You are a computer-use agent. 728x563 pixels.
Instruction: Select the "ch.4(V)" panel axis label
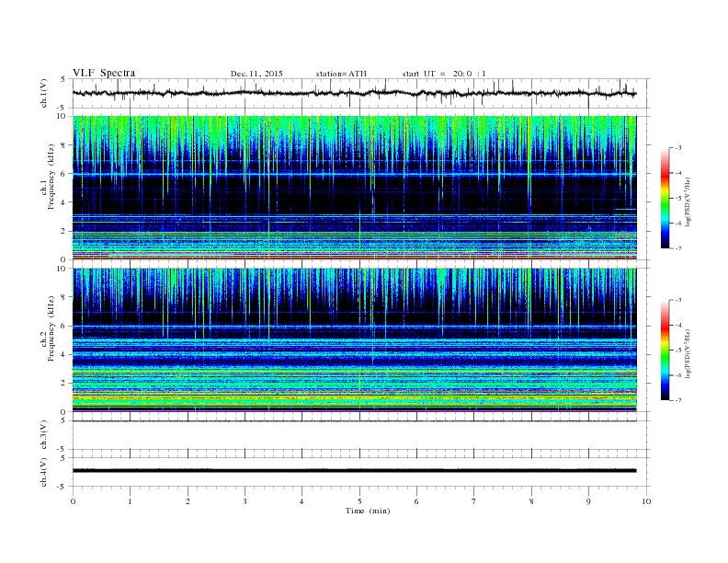(x=44, y=472)
